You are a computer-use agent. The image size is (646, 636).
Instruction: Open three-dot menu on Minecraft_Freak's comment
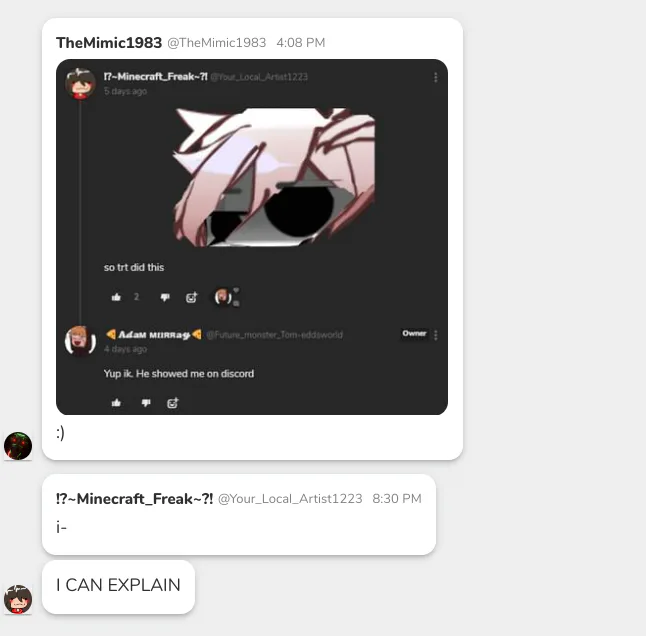click(435, 77)
